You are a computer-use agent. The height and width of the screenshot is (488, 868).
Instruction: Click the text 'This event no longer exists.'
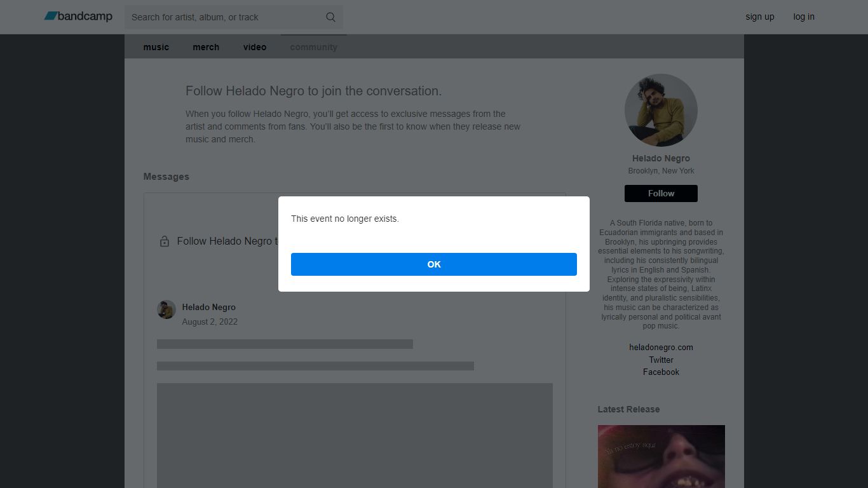pyautogui.click(x=345, y=219)
